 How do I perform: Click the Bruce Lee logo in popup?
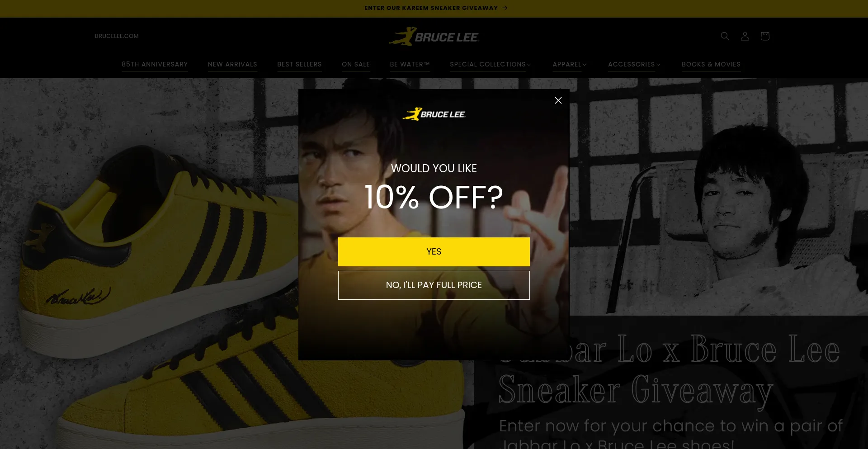click(x=434, y=114)
